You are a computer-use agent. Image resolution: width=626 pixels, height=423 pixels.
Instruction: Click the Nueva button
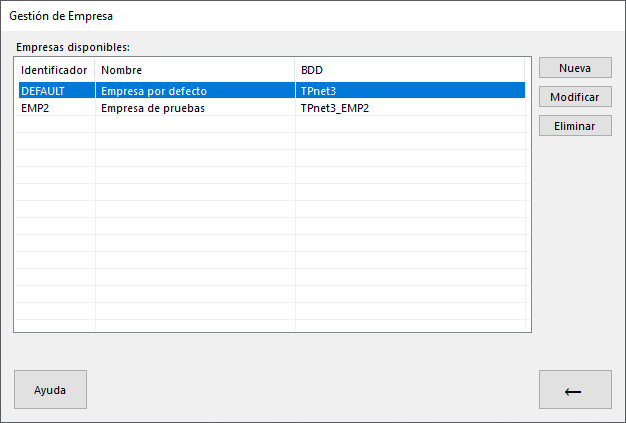575,67
